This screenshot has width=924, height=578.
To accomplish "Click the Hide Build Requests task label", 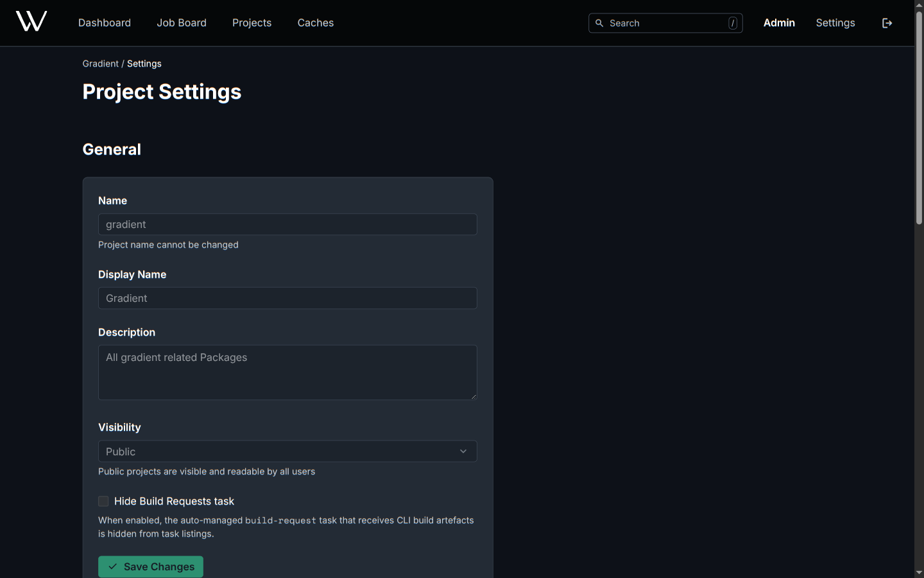I will click(x=174, y=501).
